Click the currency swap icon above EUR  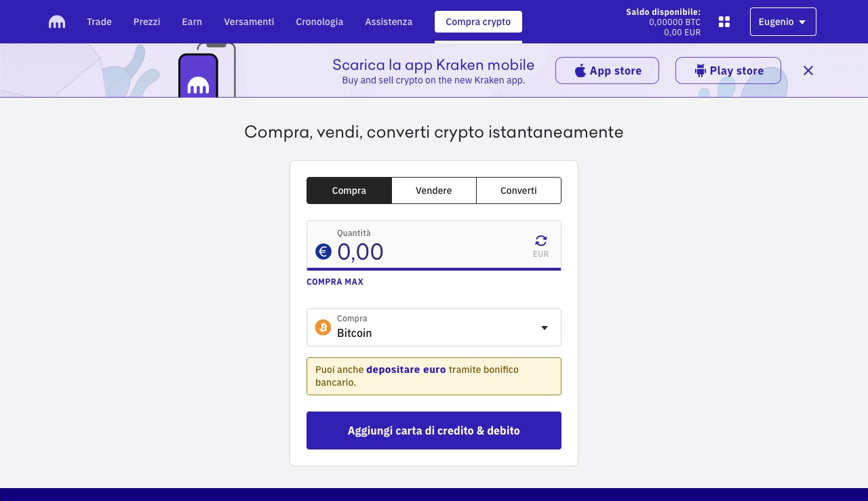point(540,241)
